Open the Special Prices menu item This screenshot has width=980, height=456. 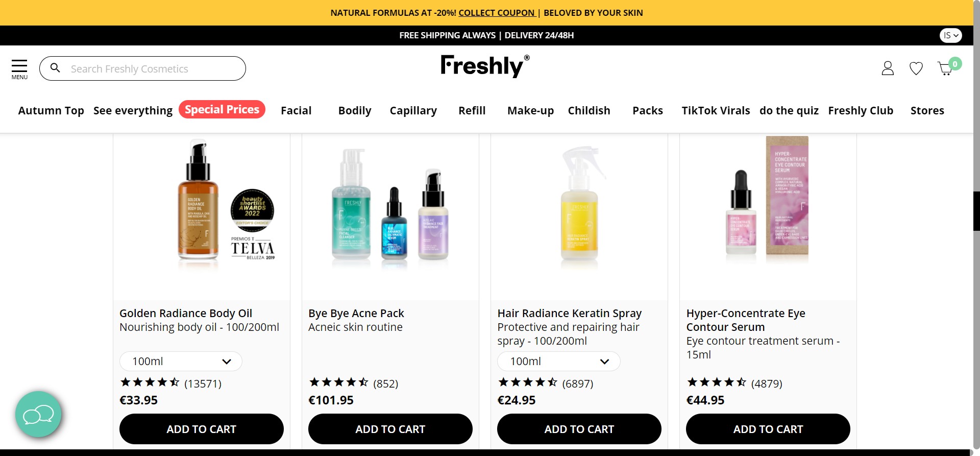pyautogui.click(x=222, y=110)
